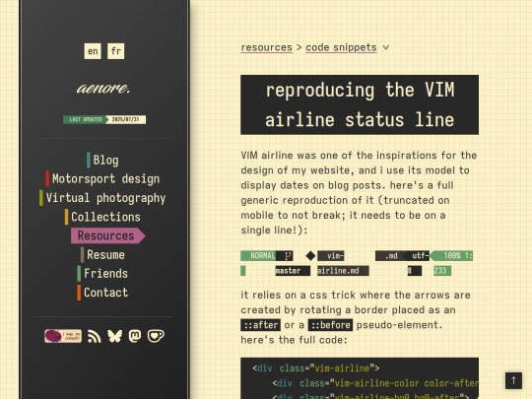The width and height of the screenshot is (532, 399).
Task: Click the scroll-to-top arrow button
Action: click(513, 380)
